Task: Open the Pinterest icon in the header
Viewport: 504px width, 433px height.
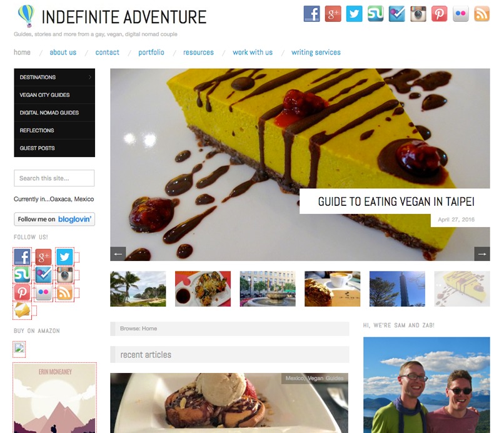Action: pos(439,14)
